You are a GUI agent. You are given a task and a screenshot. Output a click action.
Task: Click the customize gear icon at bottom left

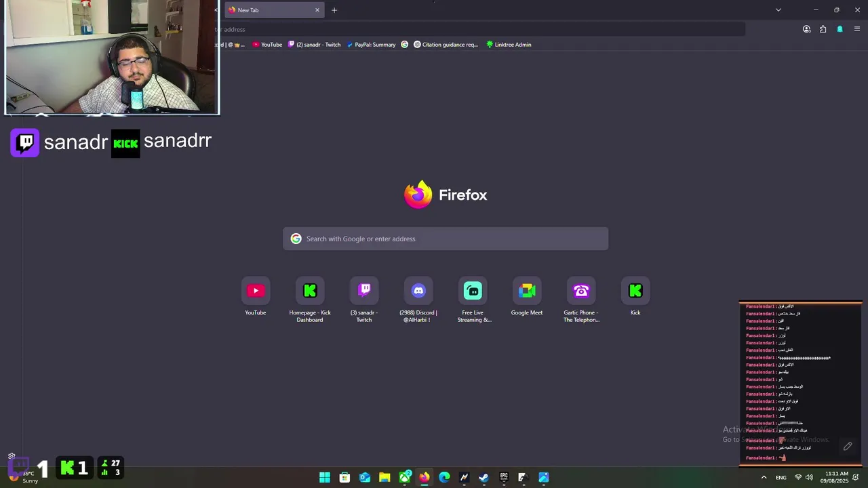12,456
